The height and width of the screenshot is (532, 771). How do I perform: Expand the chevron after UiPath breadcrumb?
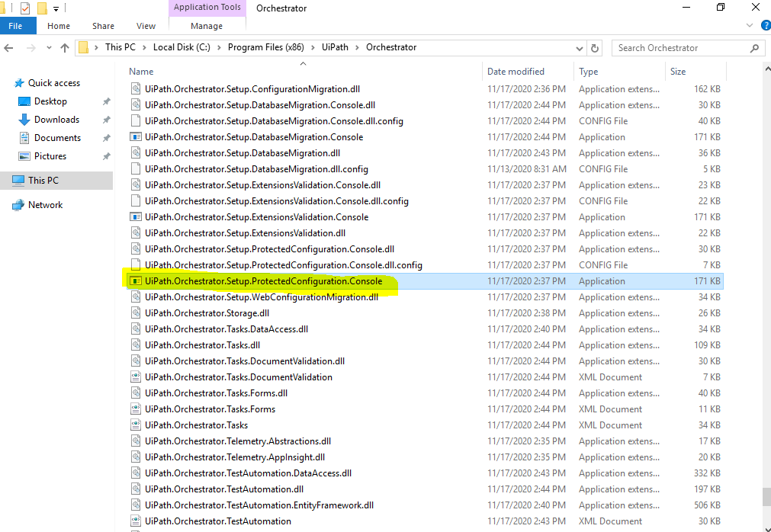coord(357,48)
